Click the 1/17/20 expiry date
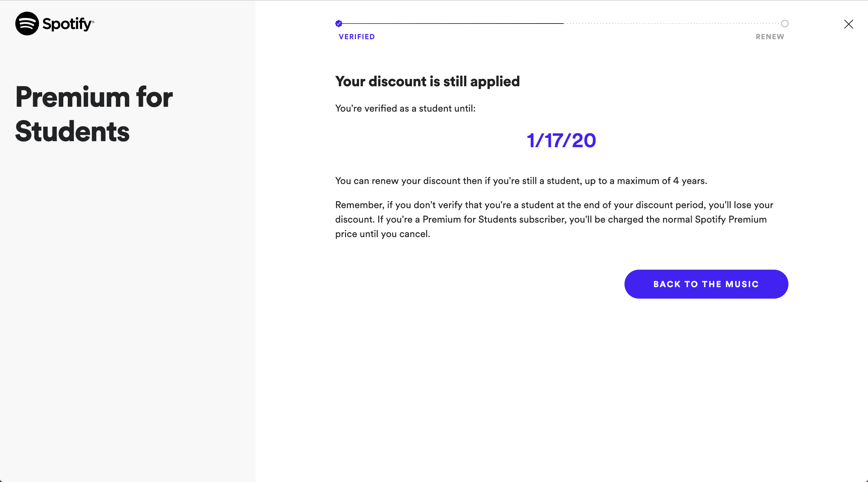The height and width of the screenshot is (482, 868). click(x=561, y=140)
